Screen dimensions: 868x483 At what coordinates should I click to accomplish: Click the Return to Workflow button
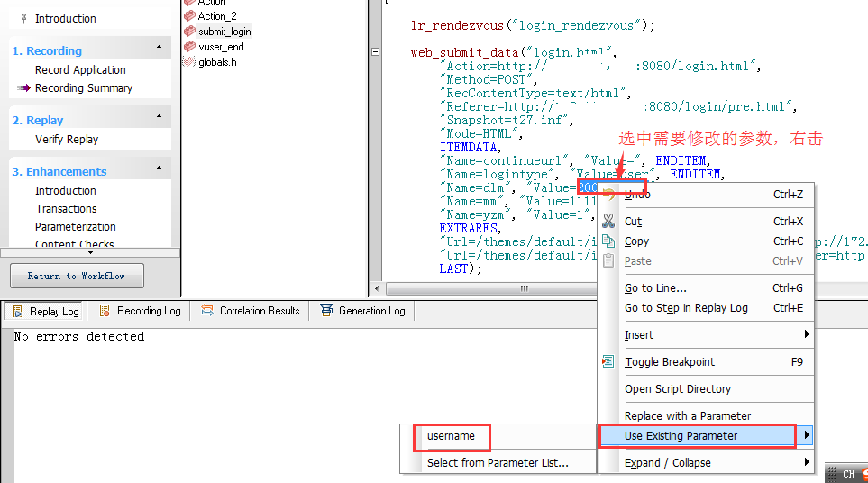click(77, 276)
